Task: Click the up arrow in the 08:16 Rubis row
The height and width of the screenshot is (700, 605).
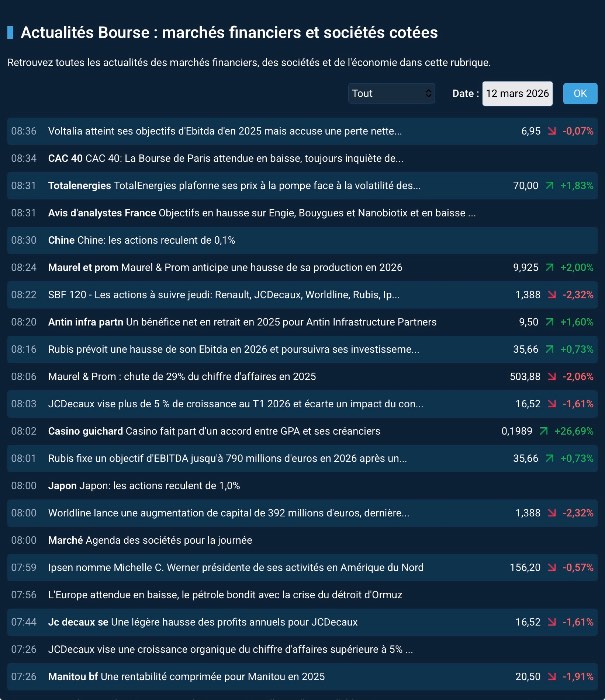Action: (x=549, y=349)
